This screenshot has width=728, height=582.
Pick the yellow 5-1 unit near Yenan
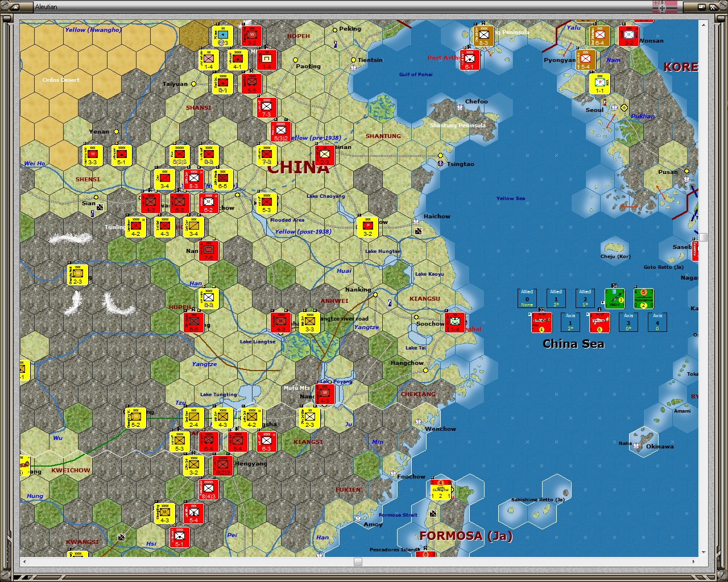point(122,155)
